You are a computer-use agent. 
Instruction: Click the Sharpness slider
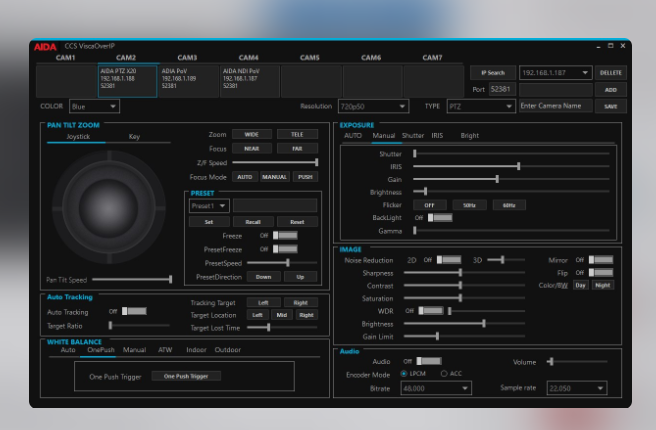tap(464, 273)
